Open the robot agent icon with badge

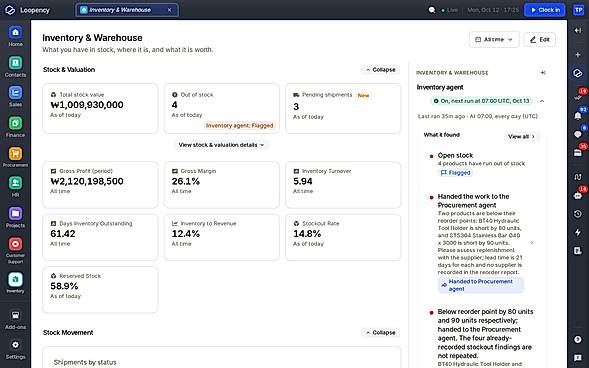coord(578,195)
